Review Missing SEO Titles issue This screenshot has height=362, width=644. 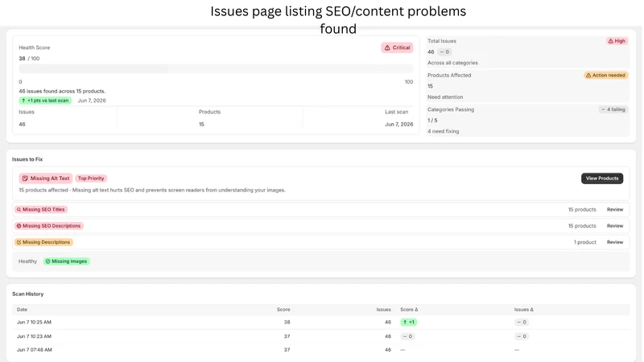coord(615,209)
